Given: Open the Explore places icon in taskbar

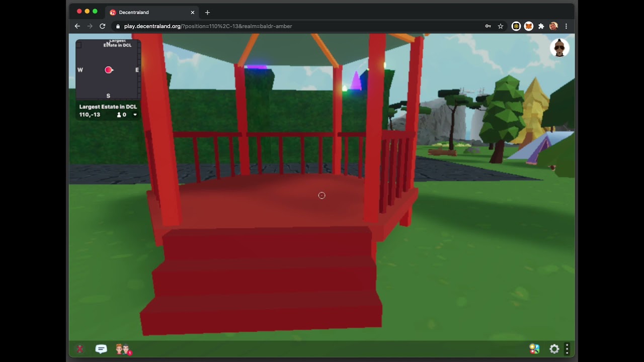Looking at the screenshot, I should coord(534,349).
